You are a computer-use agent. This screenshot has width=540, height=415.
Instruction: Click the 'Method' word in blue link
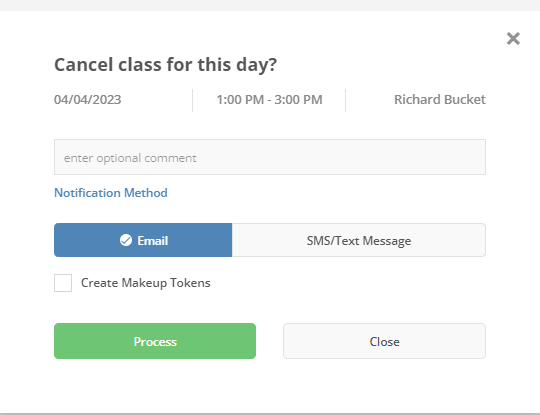click(146, 193)
